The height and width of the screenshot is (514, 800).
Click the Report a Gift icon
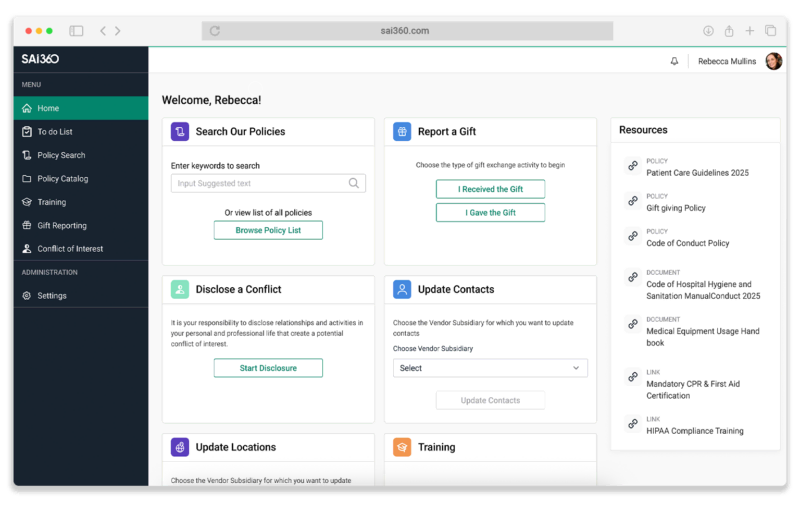(x=402, y=131)
